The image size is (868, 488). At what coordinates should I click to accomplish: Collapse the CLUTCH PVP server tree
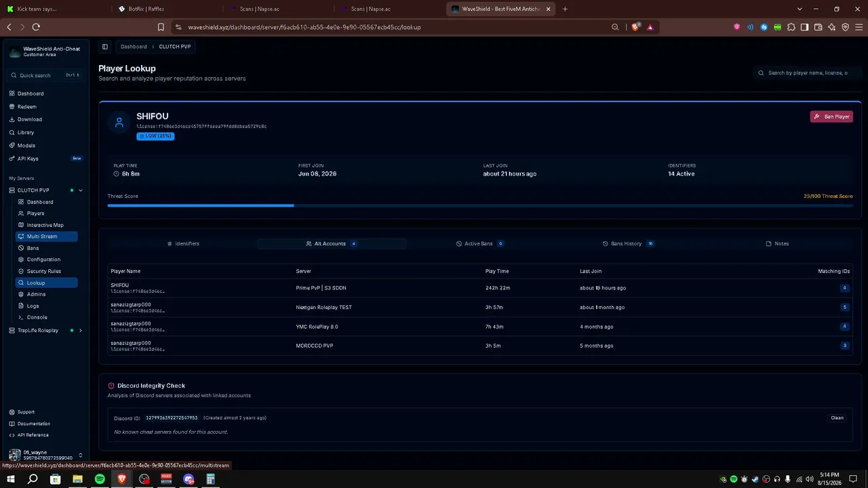(x=81, y=190)
